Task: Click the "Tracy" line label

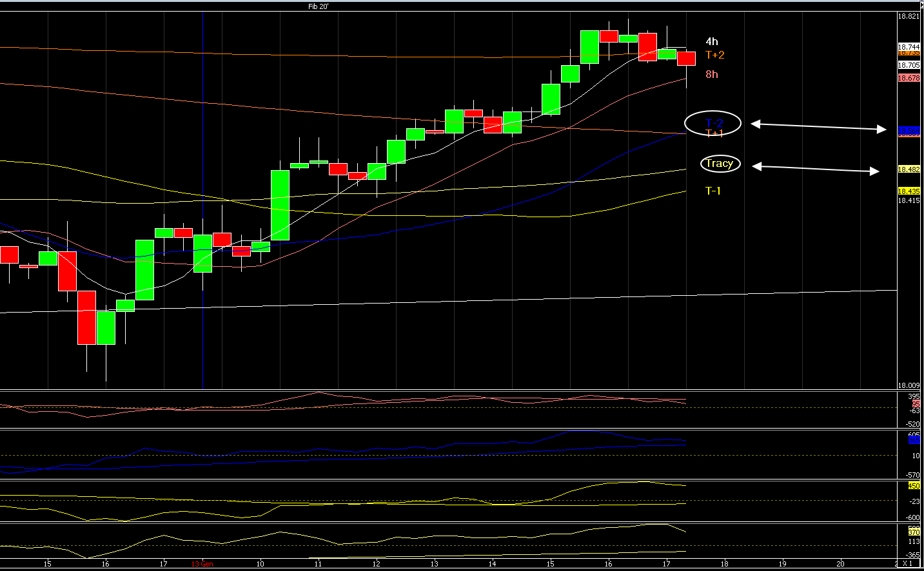Action: [x=720, y=163]
